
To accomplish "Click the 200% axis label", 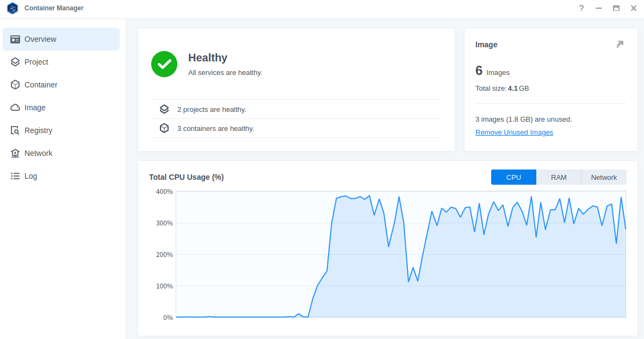I will pos(164,255).
